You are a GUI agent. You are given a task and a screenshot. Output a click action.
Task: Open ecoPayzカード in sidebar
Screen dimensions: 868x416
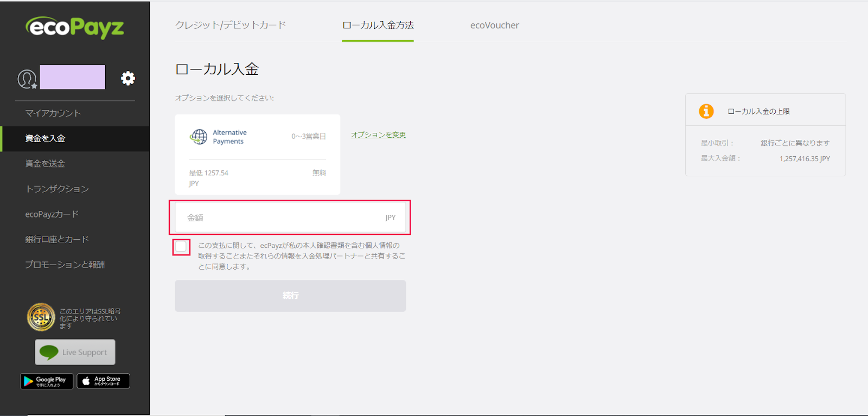(52, 214)
